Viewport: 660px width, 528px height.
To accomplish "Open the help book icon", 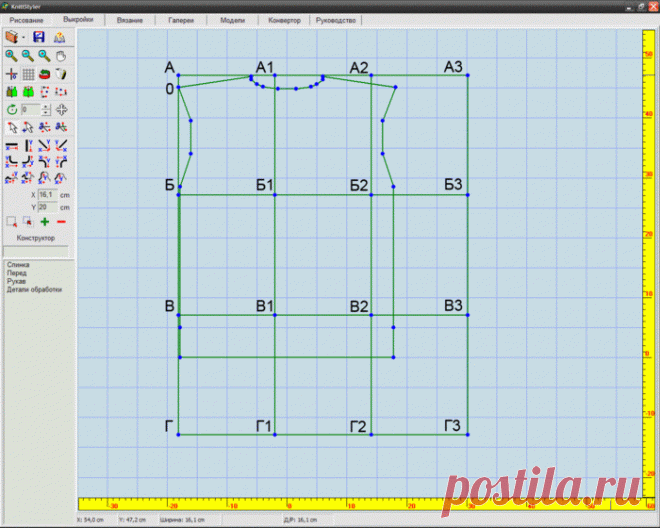I will point(59,37).
